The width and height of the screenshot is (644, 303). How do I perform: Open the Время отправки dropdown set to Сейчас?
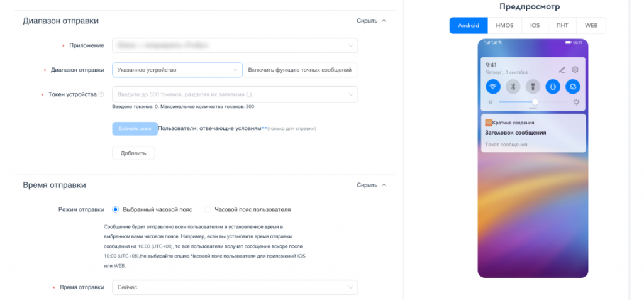pyautogui.click(x=235, y=287)
